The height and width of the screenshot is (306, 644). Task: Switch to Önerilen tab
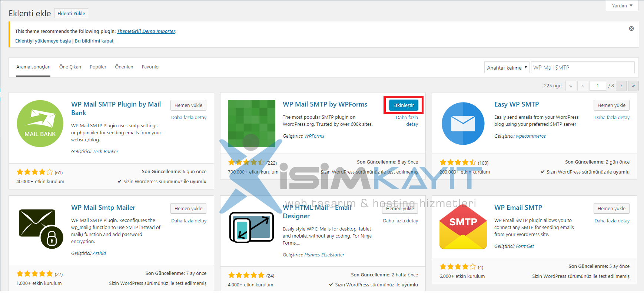(x=124, y=67)
